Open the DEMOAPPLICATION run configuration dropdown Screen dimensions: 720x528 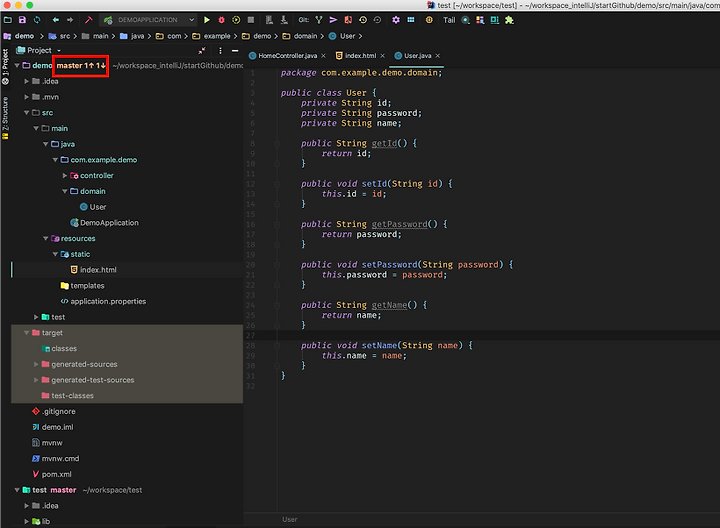pos(150,20)
